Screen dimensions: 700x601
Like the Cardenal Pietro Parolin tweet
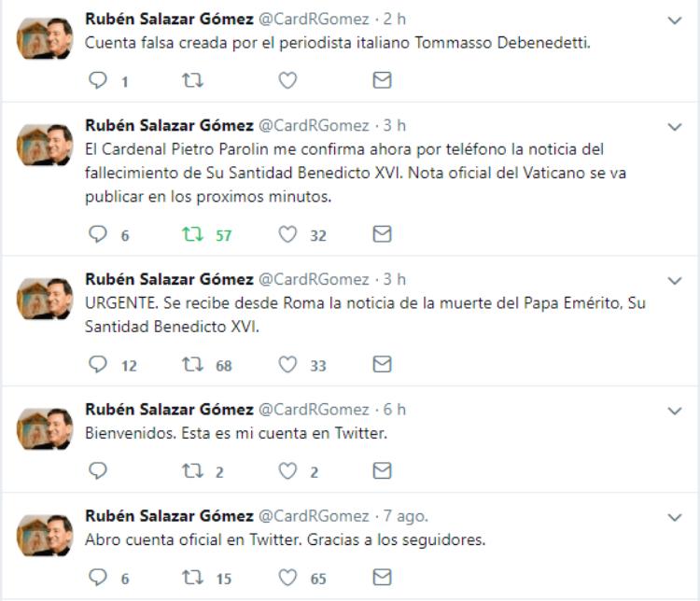pos(287,235)
